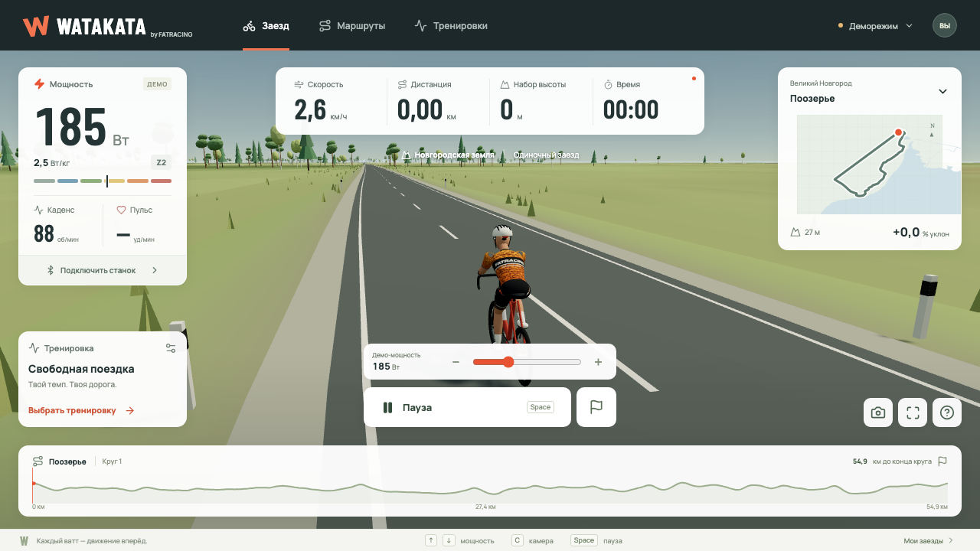Click the Z2 power zone badge
Screen dimensions: 980x551
tap(161, 162)
